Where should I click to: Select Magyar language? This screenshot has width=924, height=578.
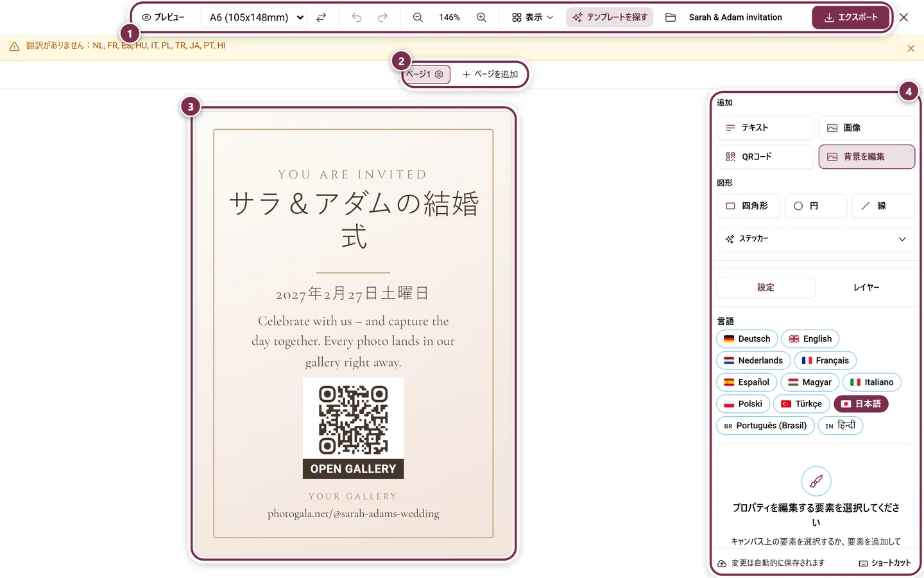tap(810, 382)
